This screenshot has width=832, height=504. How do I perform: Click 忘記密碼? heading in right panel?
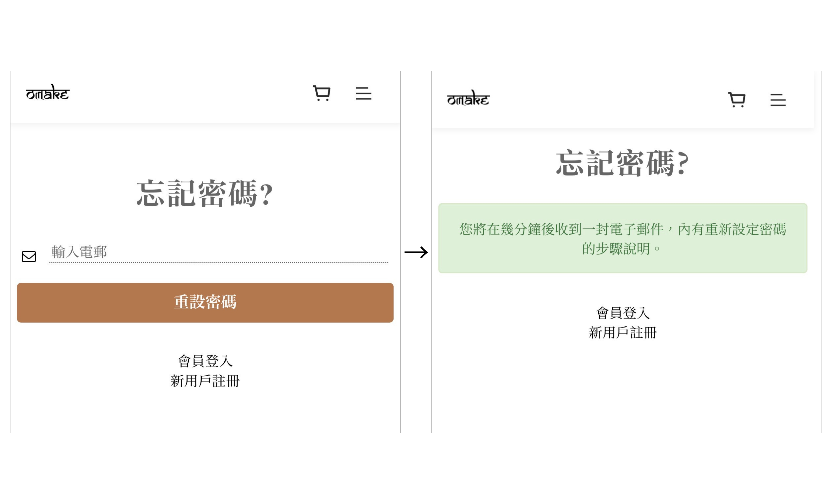(x=622, y=163)
